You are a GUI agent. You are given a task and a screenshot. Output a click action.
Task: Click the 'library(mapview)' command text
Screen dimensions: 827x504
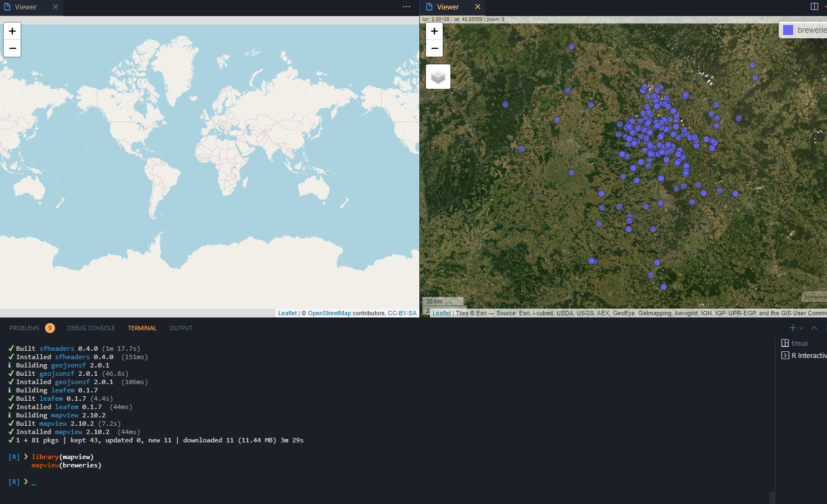tap(62, 457)
